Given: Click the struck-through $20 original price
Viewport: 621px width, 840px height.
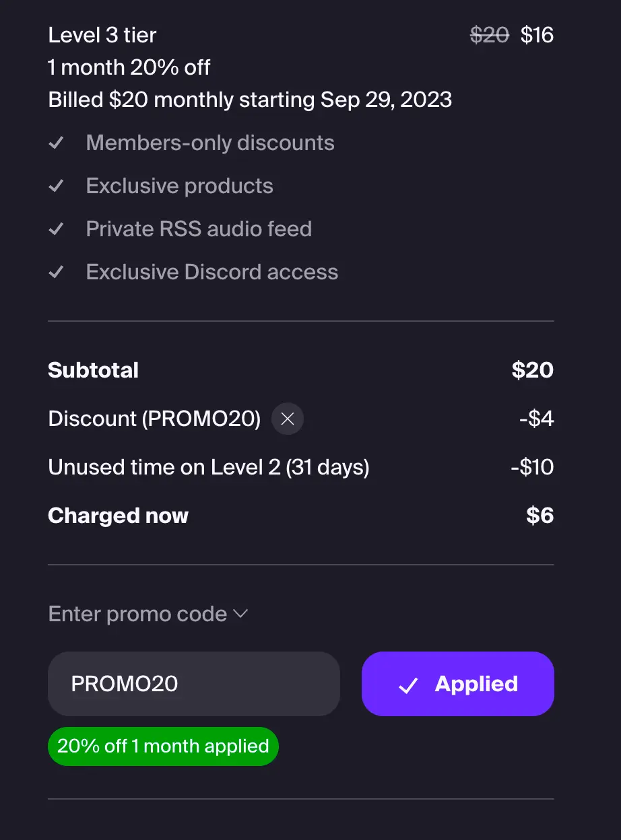Looking at the screenshot, I should coord(490,35).
